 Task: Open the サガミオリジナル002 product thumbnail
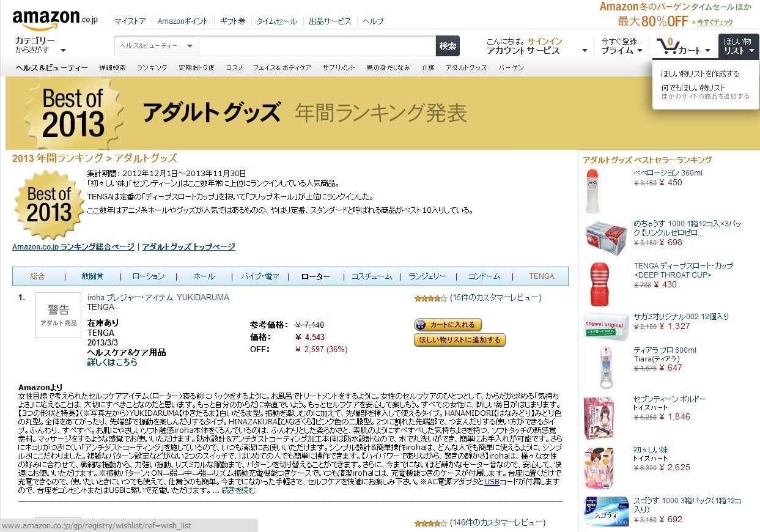[x=606, y=326]
